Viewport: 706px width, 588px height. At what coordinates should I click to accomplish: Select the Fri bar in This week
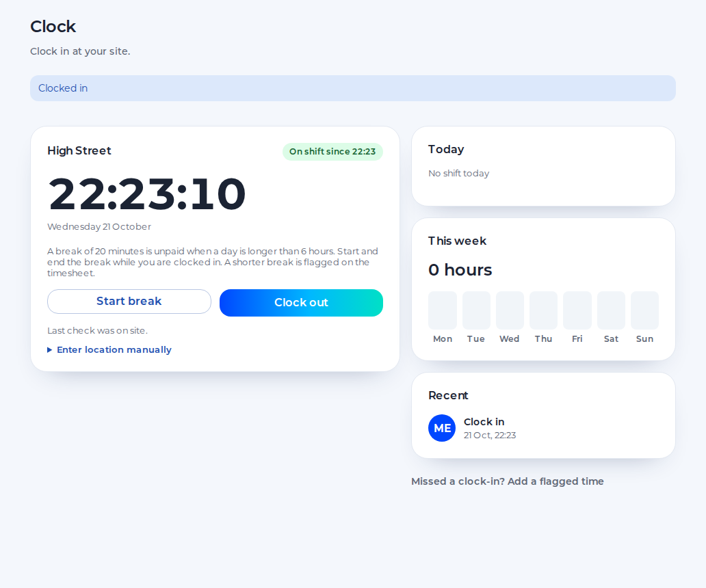point(577,310)
